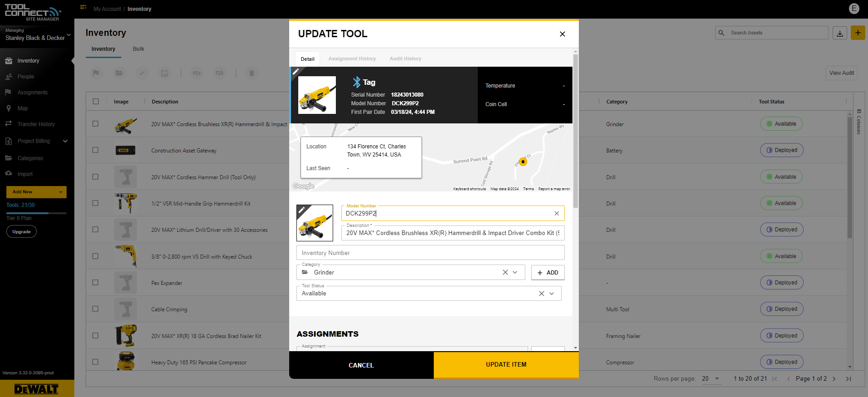Open the Bulk tab

coord(138,49)
